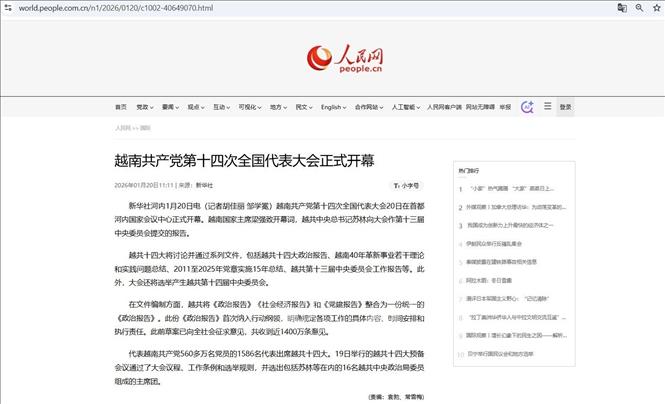Click the browser translate page icon
Image resolution: width=665 pixels, height=404 pixels.
[x=622, y=8]
